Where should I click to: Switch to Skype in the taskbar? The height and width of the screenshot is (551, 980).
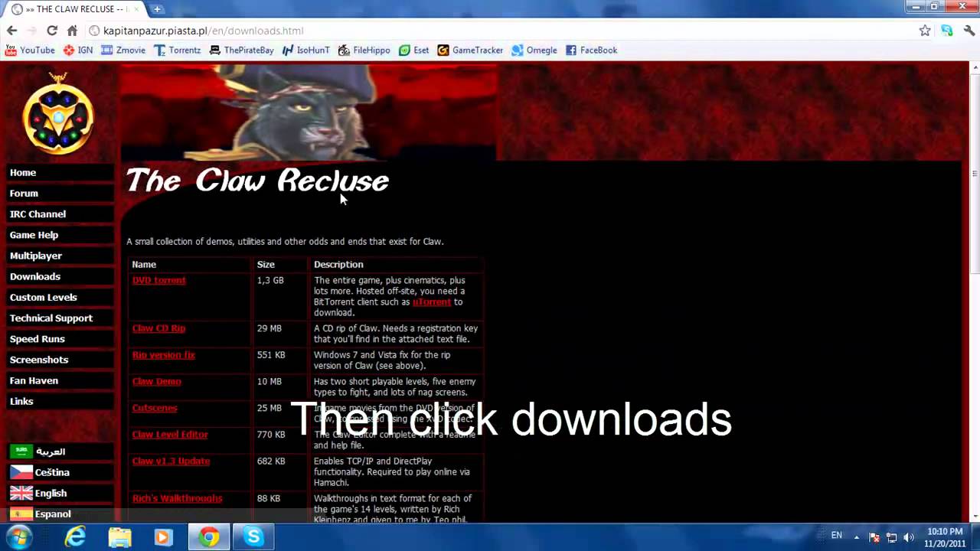click(253, 537)
